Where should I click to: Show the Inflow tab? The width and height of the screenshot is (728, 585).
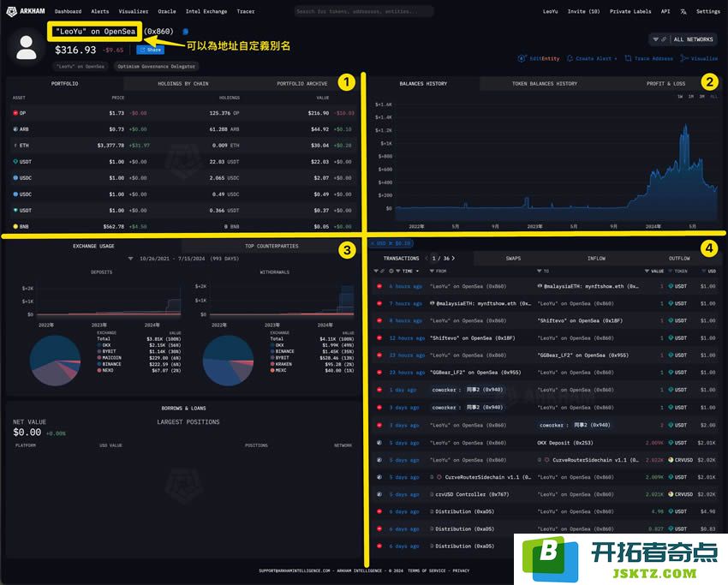click(x=596, y=258)
